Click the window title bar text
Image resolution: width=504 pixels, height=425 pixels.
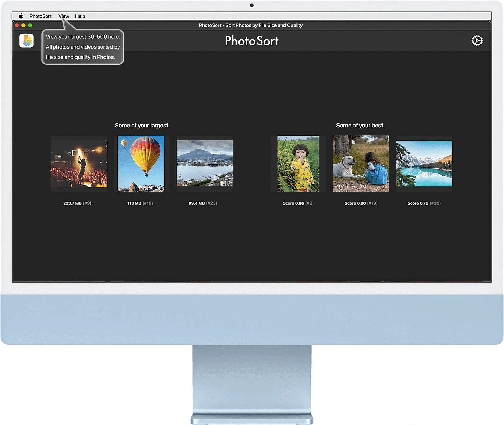pos(251,25)
